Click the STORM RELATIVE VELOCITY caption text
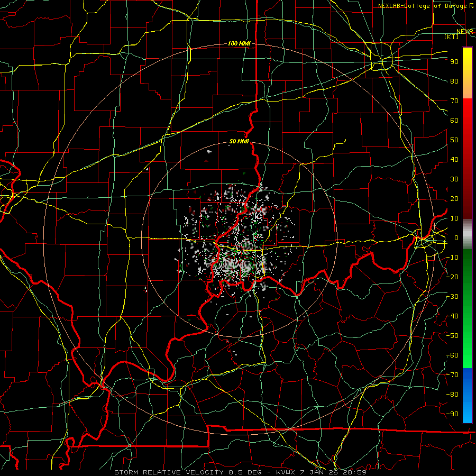Image resolution: width=476 pixels, height=476 pixels. pyautogui.click(x=169, y=472)
